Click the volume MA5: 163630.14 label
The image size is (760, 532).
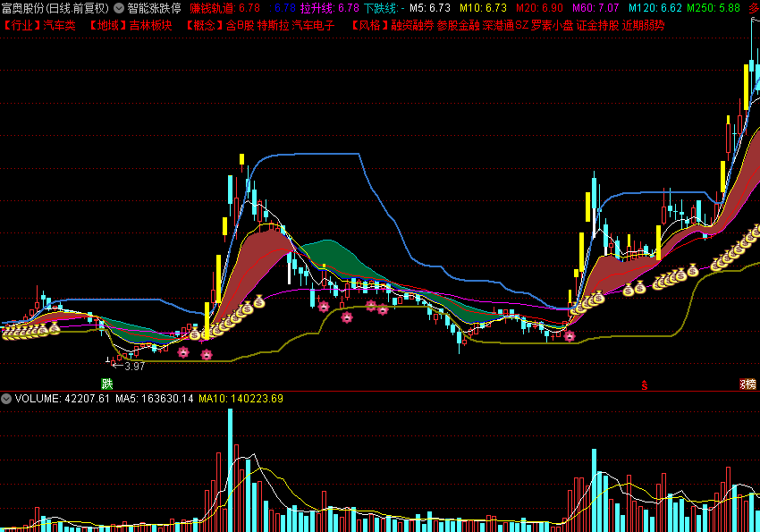coord(154,399)
